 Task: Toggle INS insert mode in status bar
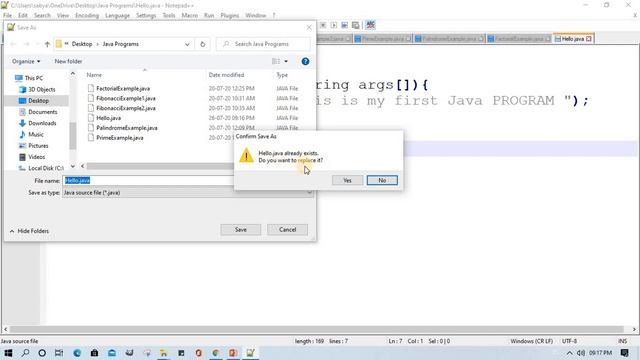click(x=622, y=341)
